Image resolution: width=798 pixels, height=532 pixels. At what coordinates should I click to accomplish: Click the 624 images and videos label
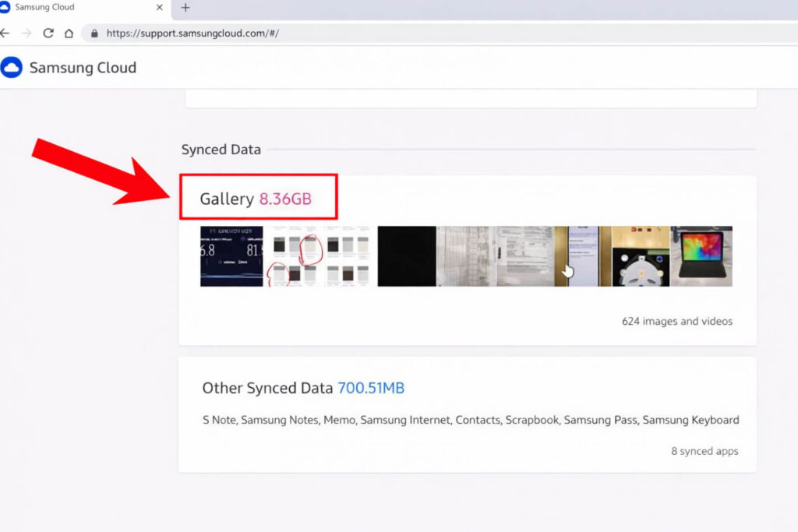(676, 321)
